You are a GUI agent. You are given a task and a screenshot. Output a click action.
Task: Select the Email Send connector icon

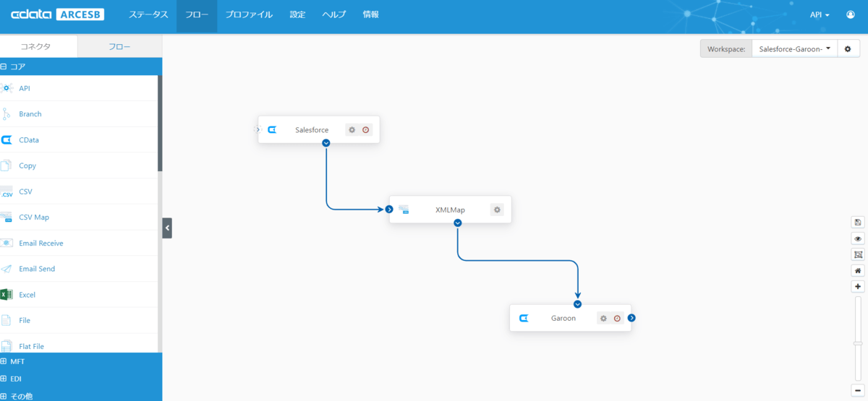click(7, 269)
